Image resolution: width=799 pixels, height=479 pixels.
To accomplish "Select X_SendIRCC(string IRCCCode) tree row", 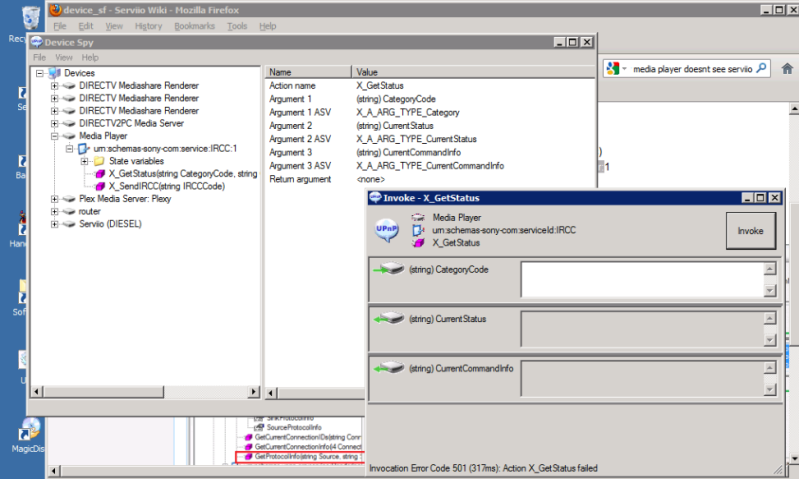I will [x=167, y=187].
